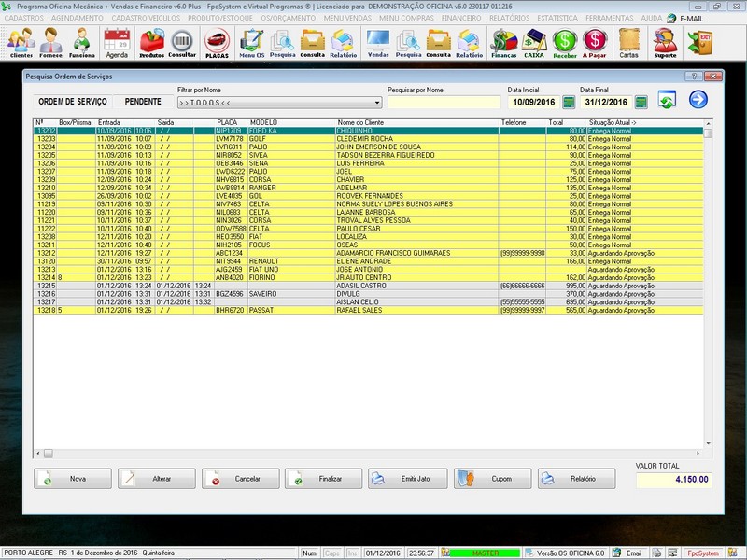The width and height of the screenshot is (747, 560).
Task: Click Consulta icon next to OS Pesquisa
Action: 313,43
